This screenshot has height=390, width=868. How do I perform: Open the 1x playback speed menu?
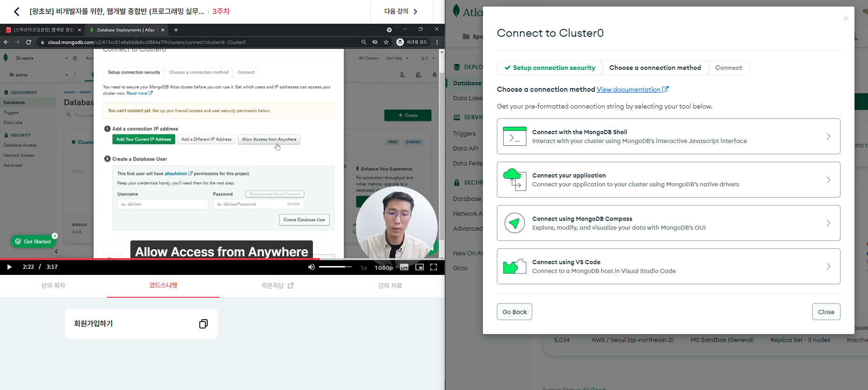364,267
